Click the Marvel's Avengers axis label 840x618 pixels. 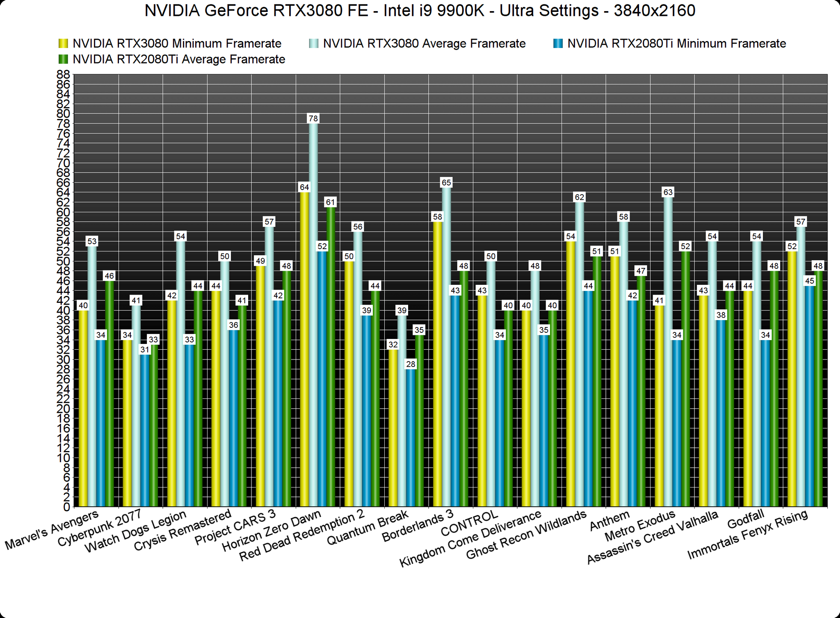52,530
